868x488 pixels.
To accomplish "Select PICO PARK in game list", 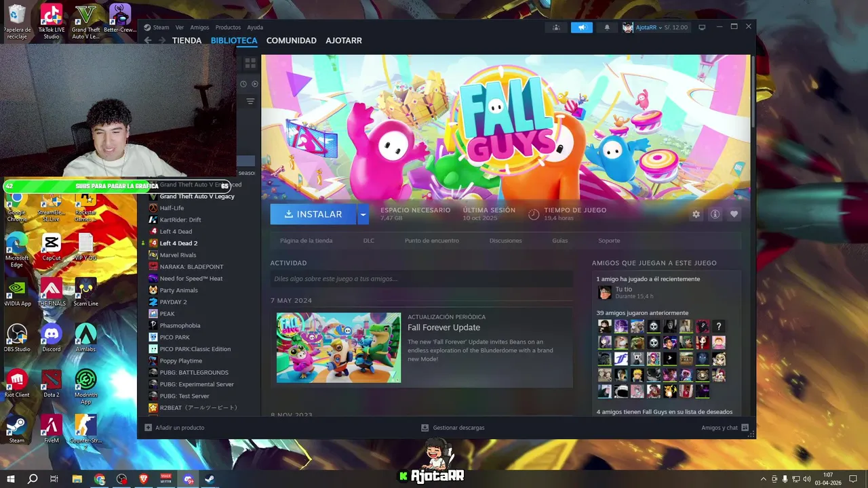I will [174, 338].
